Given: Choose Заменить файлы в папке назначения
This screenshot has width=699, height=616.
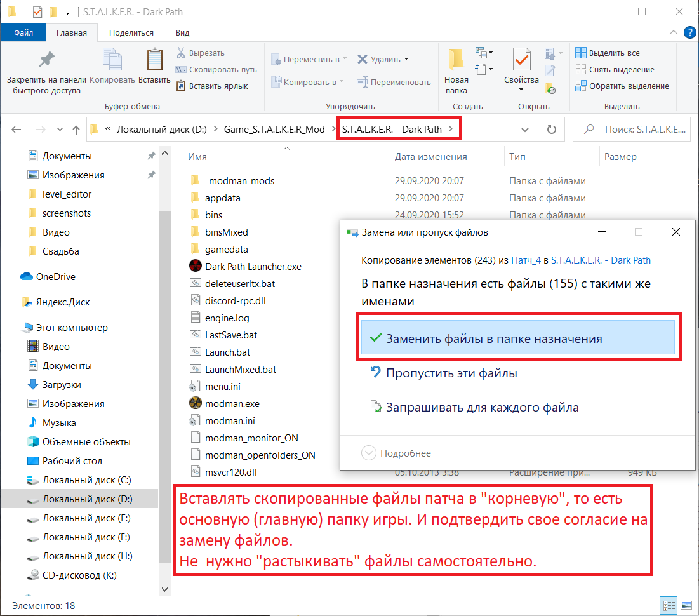Looking at the screenshot, I should click(x=517, y=338).
